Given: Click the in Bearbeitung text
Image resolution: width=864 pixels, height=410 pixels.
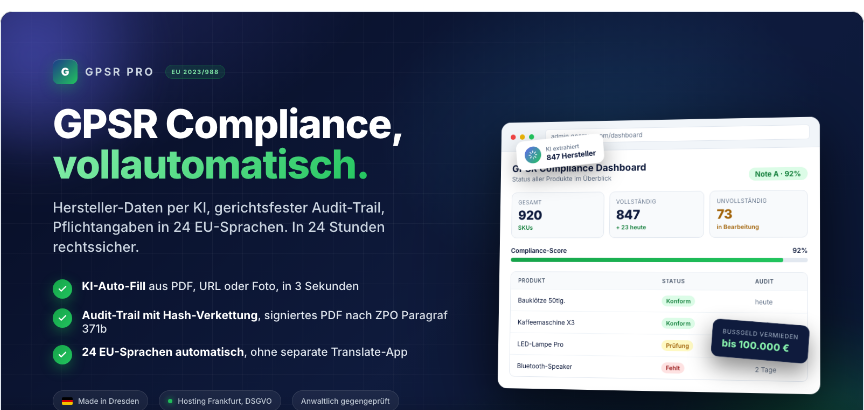Looking at the screenshot, I should pos(738,226).
